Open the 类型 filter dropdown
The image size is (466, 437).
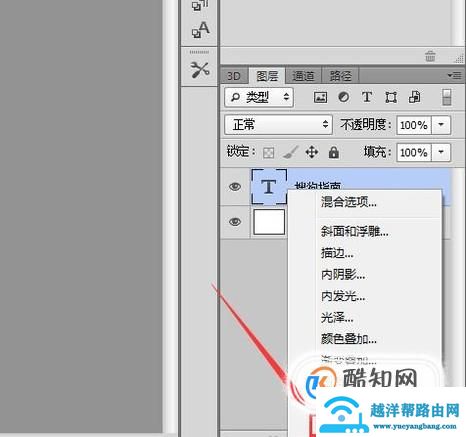tap(259, 97)
